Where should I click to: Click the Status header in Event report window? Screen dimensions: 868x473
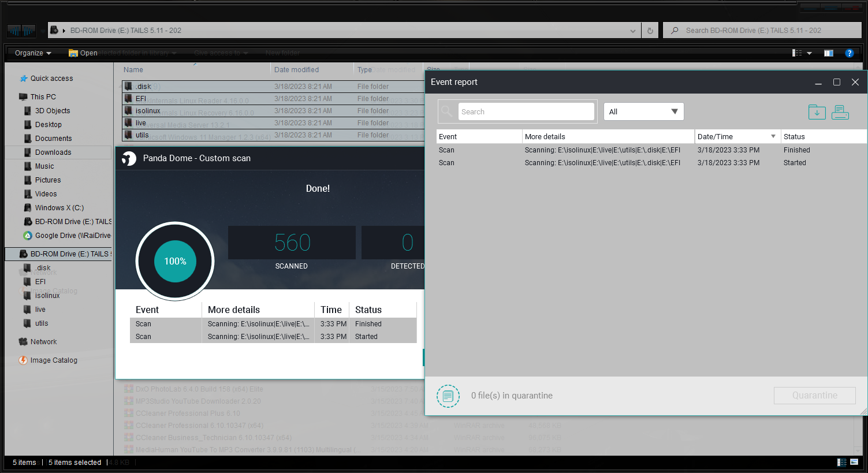tap(824, 137)
